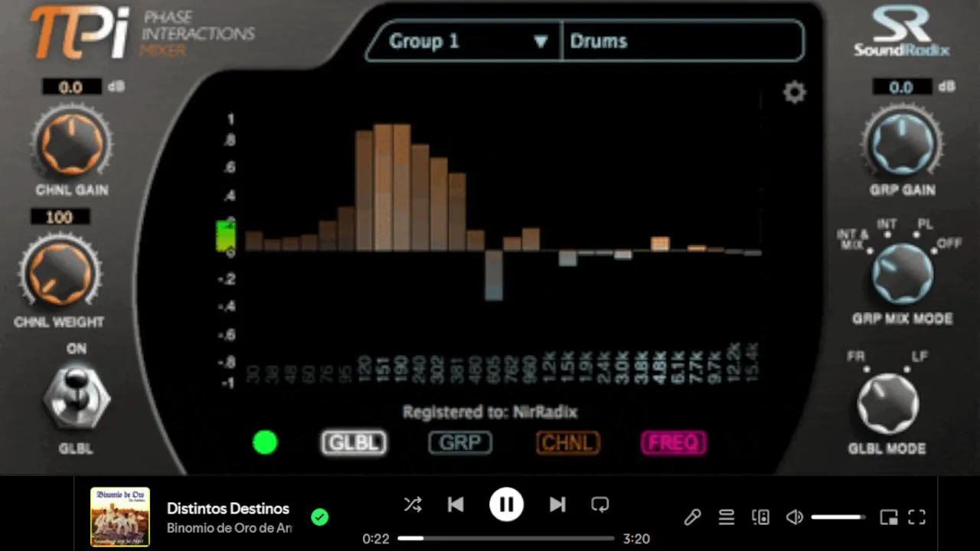Toggle the CHNL display button

pyautogui.click(x=568, y=442)
